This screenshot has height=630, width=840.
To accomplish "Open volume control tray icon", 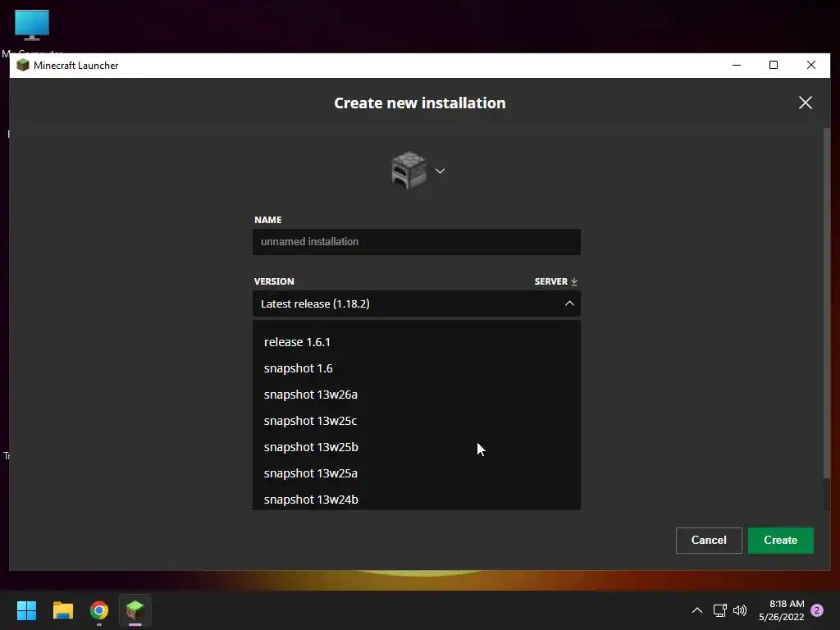I will (x=740, y=610).
